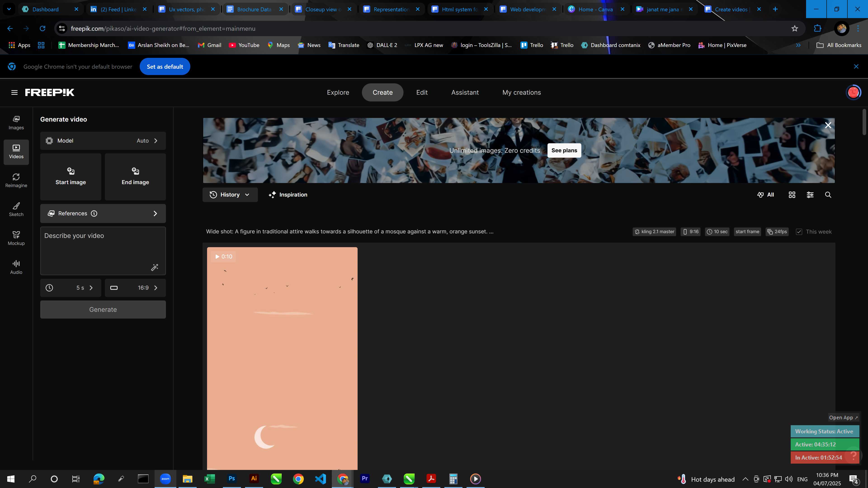
Task: Open Excel from the taskbar
Action: tap(210, 479)
